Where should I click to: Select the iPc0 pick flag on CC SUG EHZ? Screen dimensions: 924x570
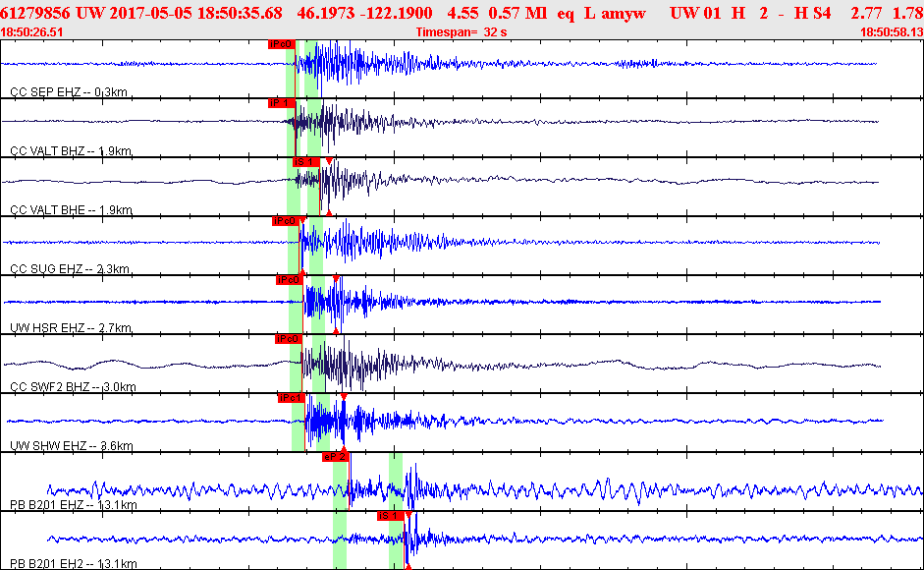[x=285, y=221]
